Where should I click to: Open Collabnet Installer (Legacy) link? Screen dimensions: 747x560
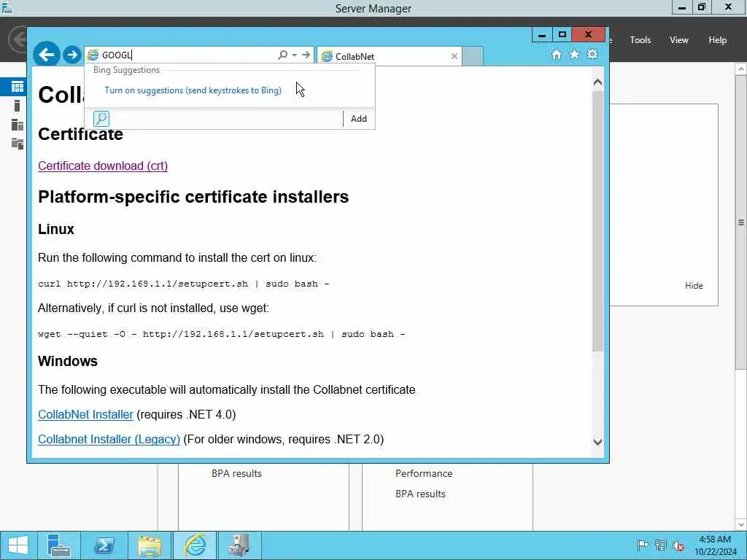tap(109, 439)
